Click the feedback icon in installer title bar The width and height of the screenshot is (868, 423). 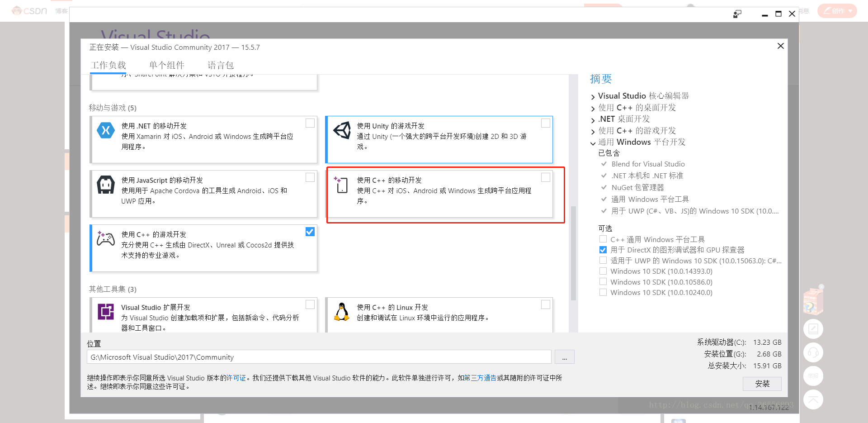pos(737,14)
